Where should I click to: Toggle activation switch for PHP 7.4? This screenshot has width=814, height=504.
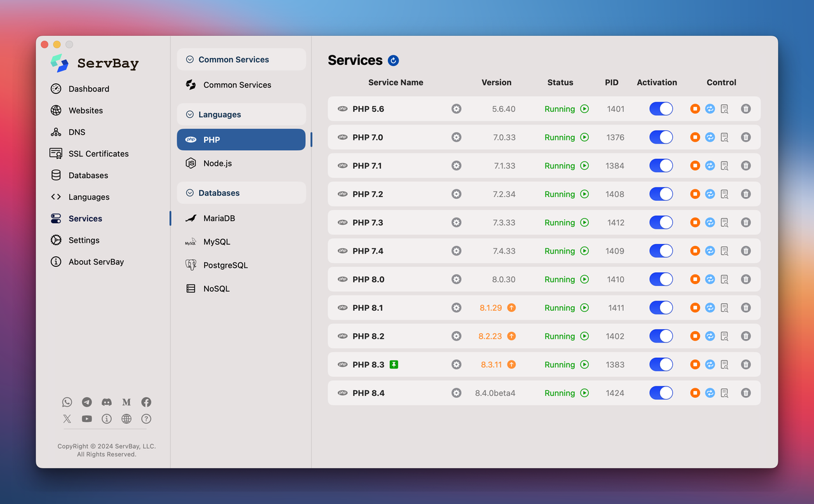[661, 251]
